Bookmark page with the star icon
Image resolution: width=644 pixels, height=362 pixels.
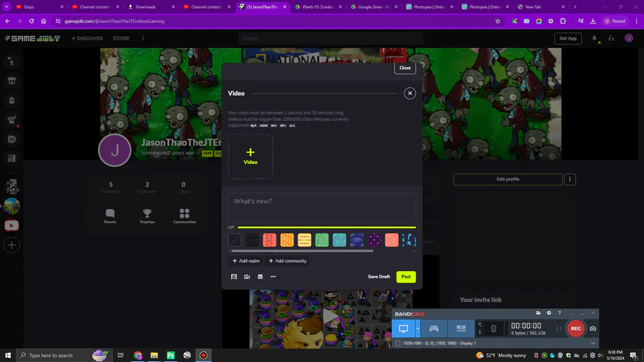pyautogui.click(x=497, y=21)
